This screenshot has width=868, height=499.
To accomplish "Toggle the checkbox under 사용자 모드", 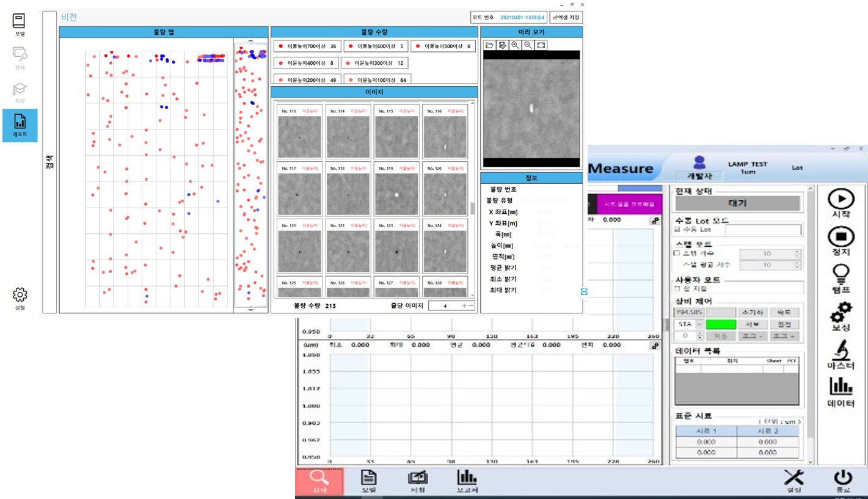I will [677, 288].
